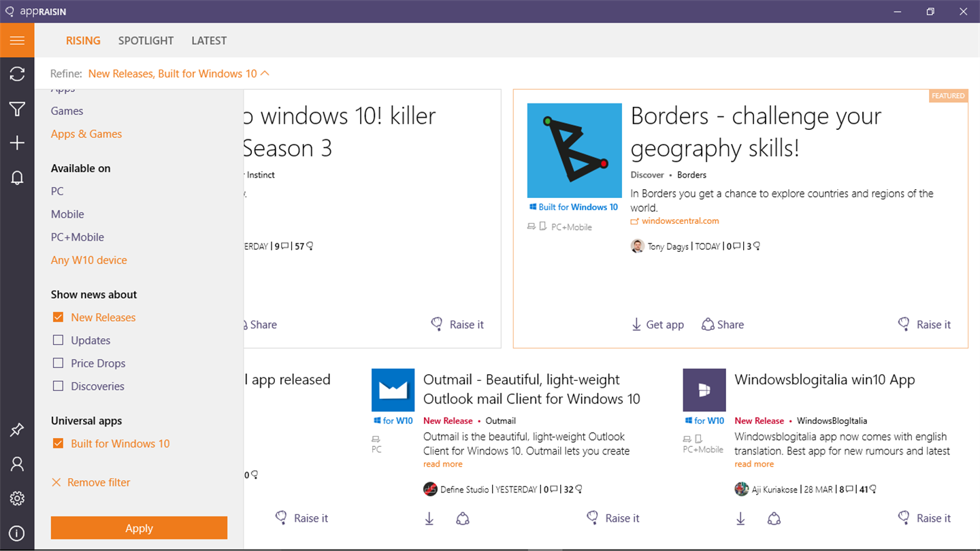
Task: Click share icon on Windowsblogitalia card
Action: point(774,519)
